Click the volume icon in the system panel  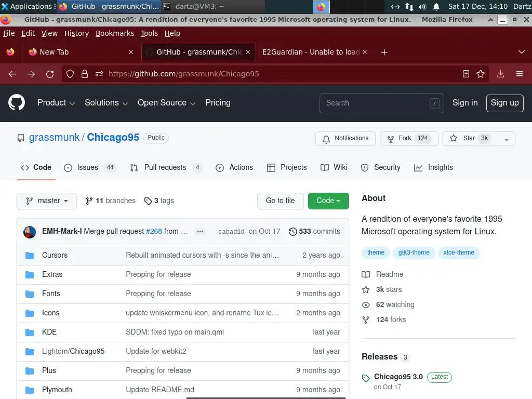pos(422,6)
